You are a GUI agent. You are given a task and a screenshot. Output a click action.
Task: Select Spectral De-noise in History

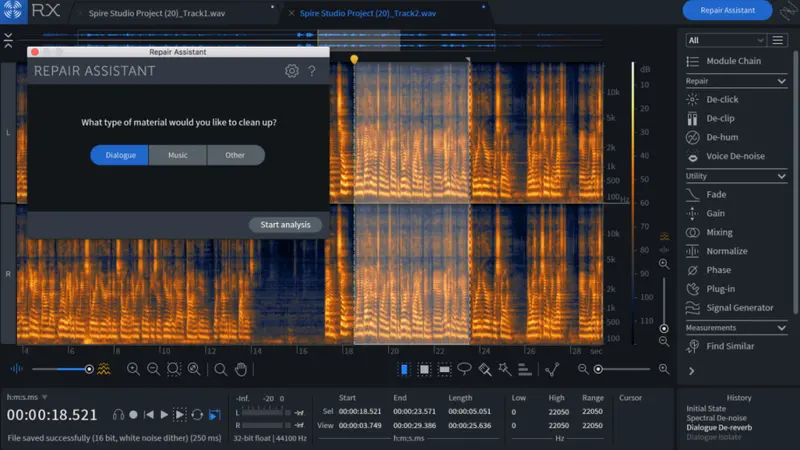click(716, 418)
